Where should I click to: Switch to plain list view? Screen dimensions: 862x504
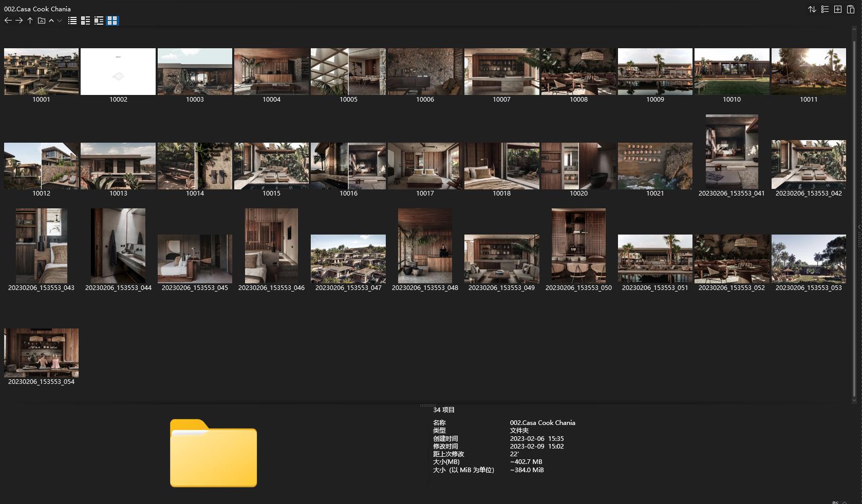click(72, 21)
